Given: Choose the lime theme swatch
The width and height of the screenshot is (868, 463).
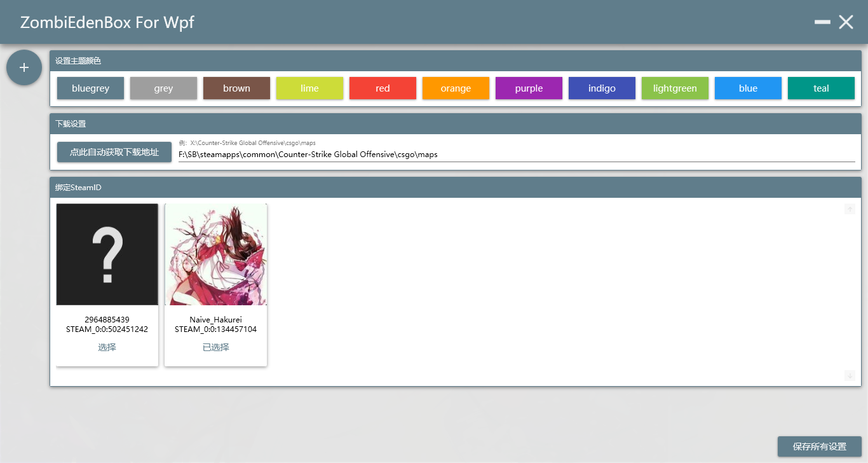Looking at the screenshot, I should click(309, 88).
